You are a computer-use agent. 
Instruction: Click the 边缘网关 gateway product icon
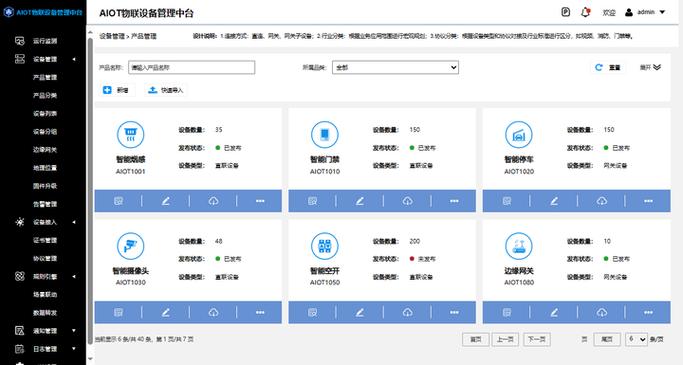[x=519, y=246]
